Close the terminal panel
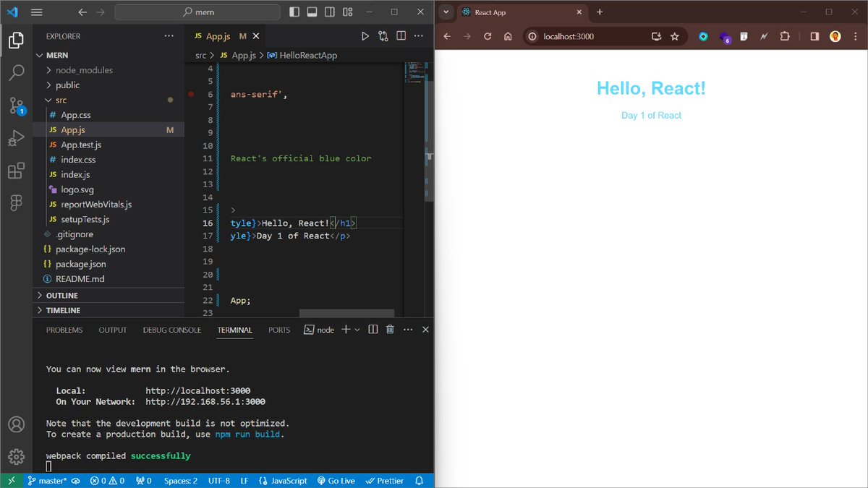The height and width of the screenshot is (488, 868). tap(425, 330)
